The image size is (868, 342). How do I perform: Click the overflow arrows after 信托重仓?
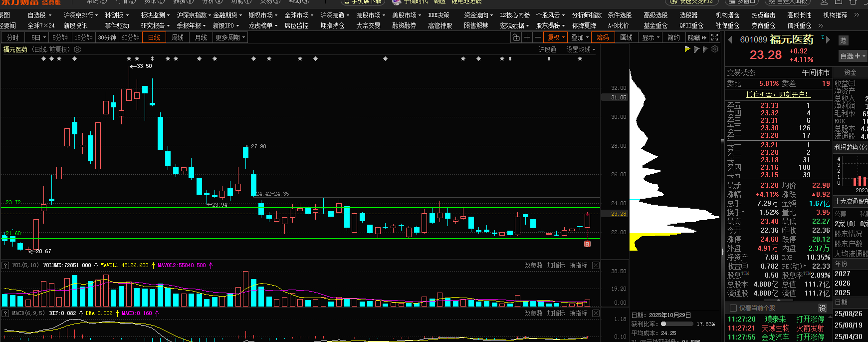click(x=821, y=25)
